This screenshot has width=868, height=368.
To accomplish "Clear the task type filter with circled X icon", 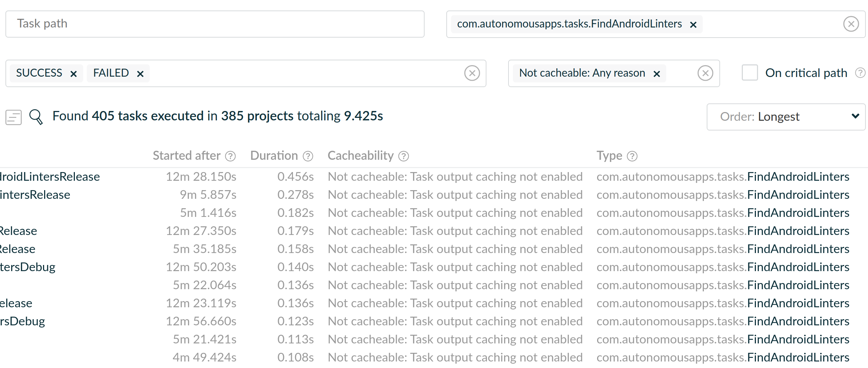I will (x=851, y=24).
